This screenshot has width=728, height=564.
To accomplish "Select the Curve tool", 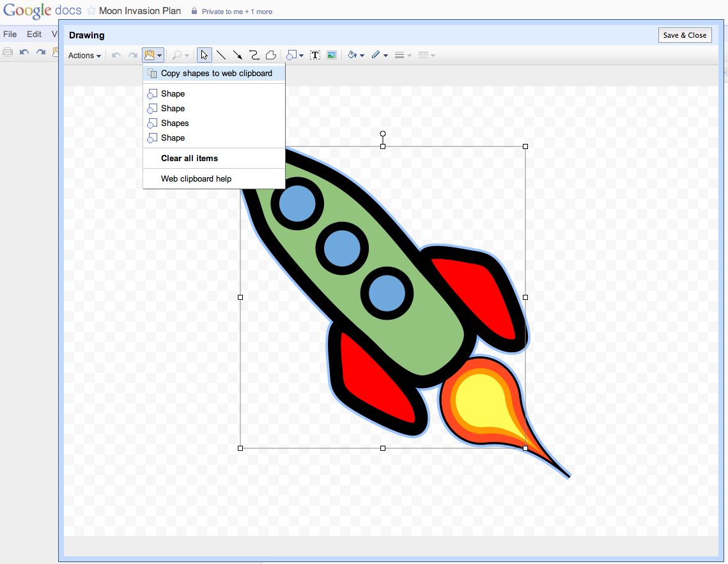I will (x=254, y=55).
